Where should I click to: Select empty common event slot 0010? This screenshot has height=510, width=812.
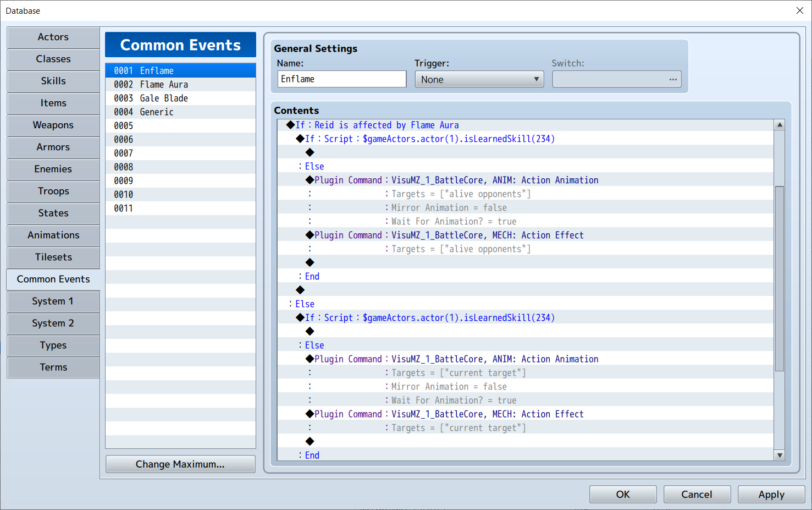click(x=180, y=194)
